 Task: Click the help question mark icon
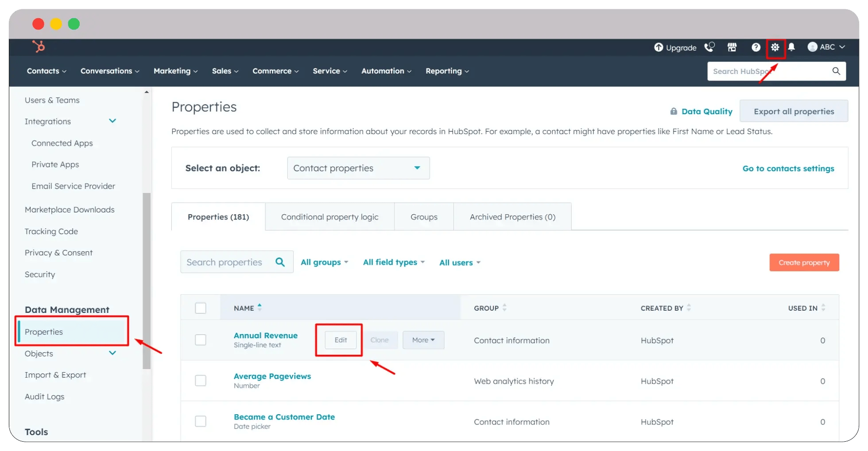point(756,47)
